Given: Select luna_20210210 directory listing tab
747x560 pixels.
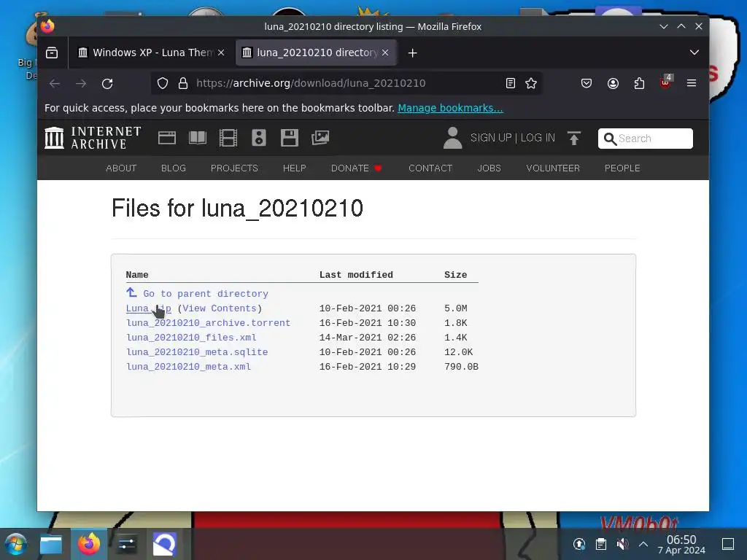Looking at the screenshot, I should click(315, 52).
